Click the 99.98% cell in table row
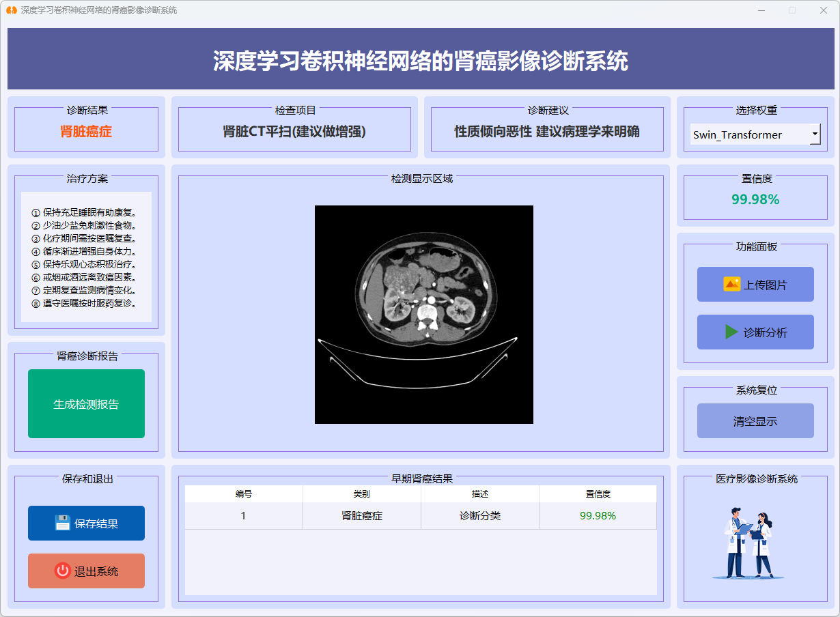This screenshot has width=840, height=617. point(598,516)
